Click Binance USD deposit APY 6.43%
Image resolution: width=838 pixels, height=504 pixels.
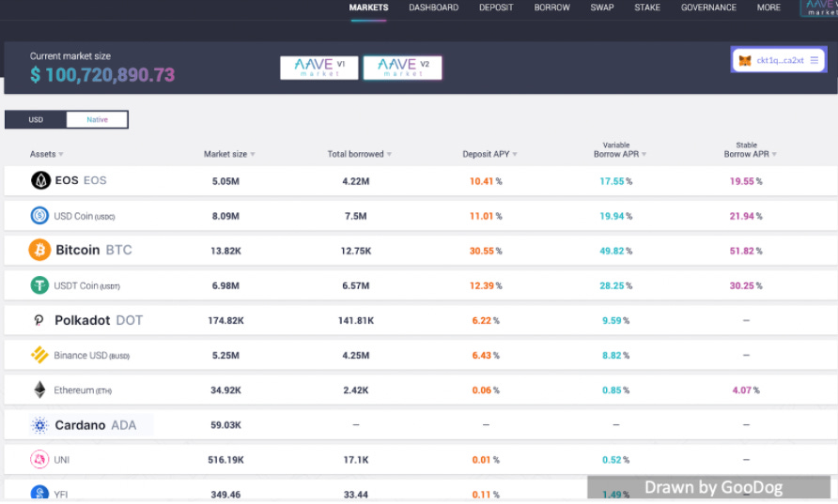(486, 355)
